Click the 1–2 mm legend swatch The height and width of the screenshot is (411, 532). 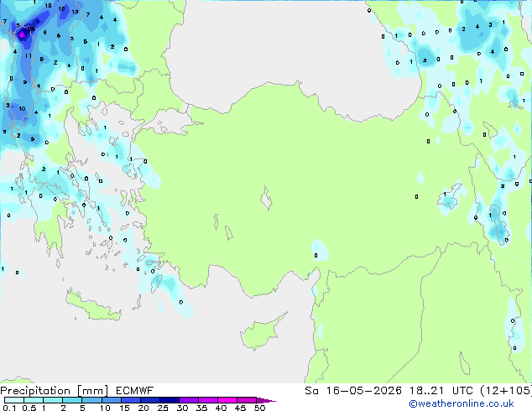point(53,400)
